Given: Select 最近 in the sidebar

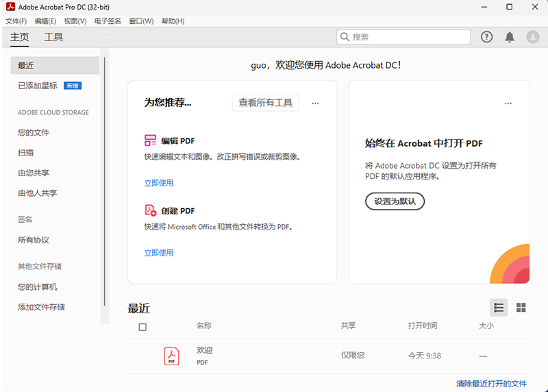Looking at the screenshot, I should tap(55, 65).
